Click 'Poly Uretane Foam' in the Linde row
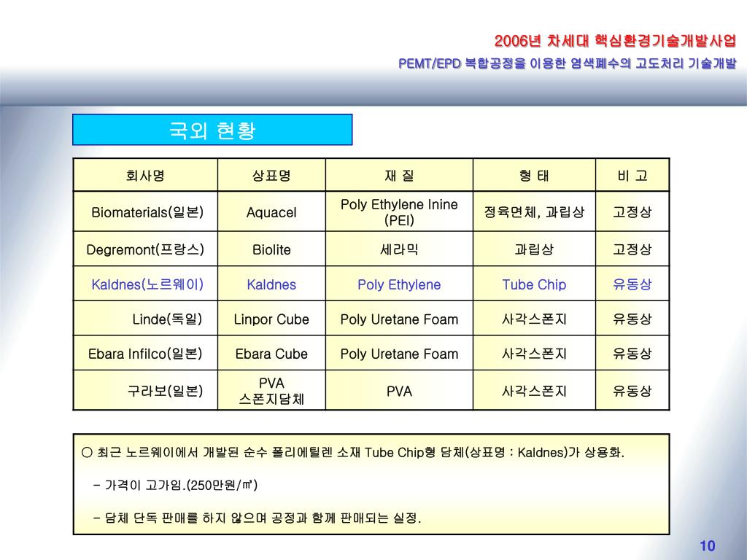The width and height of the screenshot is (747, 560). [x=399, y=319]
